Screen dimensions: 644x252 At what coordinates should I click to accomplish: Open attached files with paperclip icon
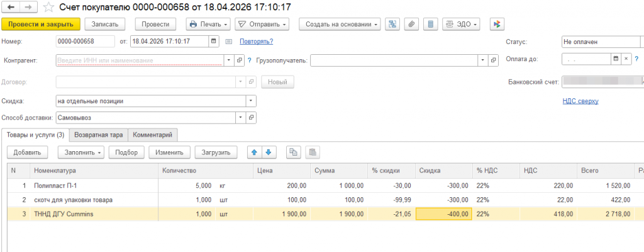[411, 25]
